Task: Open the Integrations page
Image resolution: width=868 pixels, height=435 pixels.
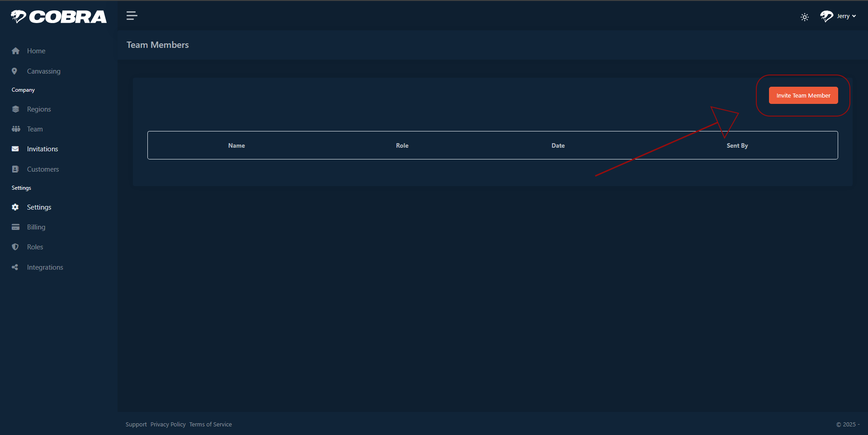Action: (45, 267)
